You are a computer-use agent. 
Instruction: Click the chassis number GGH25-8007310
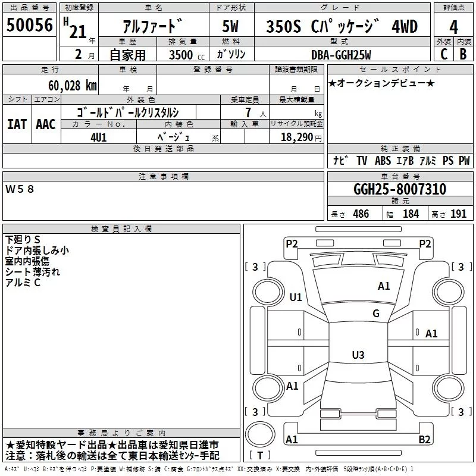click(400, 189)
